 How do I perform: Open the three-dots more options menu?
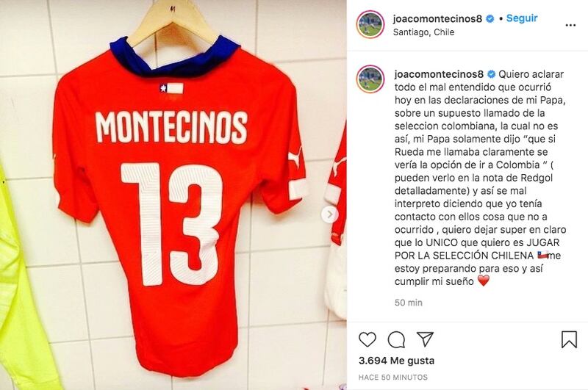tap(570, 25)
